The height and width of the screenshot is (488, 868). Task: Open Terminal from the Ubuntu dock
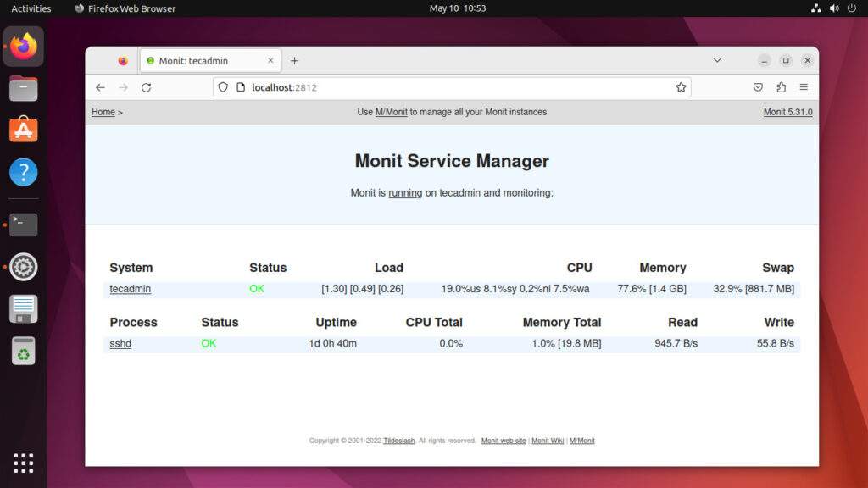(23, 225)
